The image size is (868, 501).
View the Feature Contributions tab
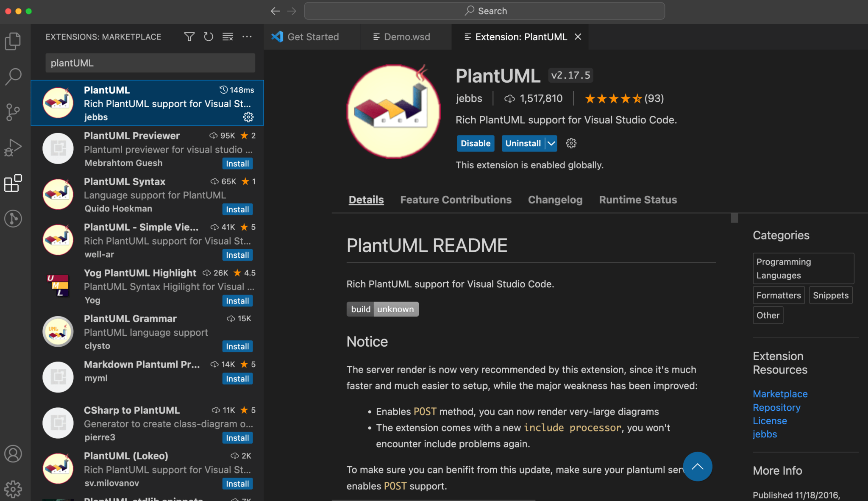click(456, 200)
